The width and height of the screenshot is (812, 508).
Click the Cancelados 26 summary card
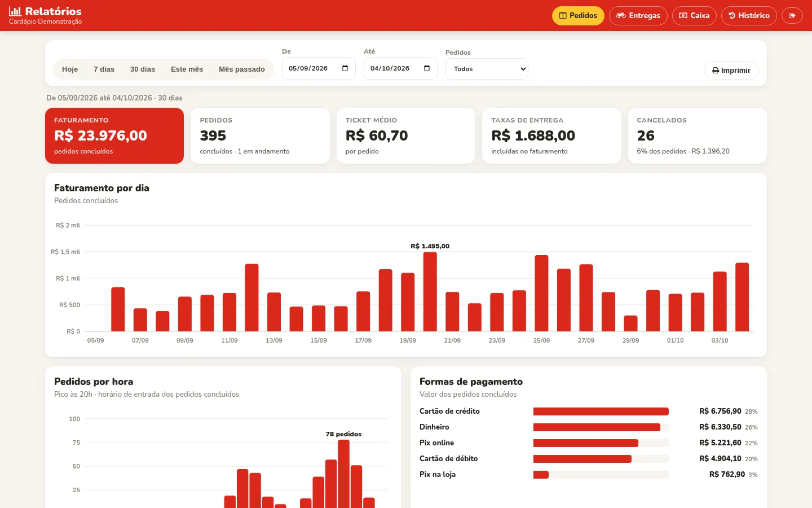[x=698, y=136]
